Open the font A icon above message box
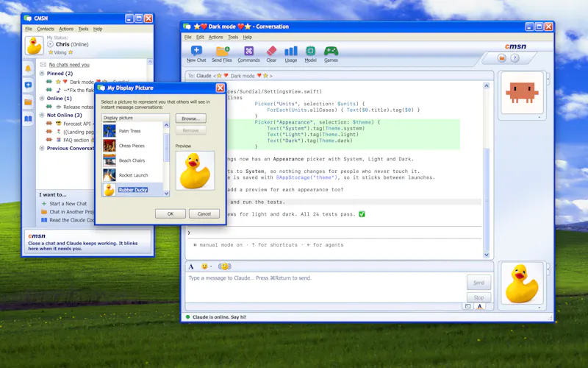 191,266
